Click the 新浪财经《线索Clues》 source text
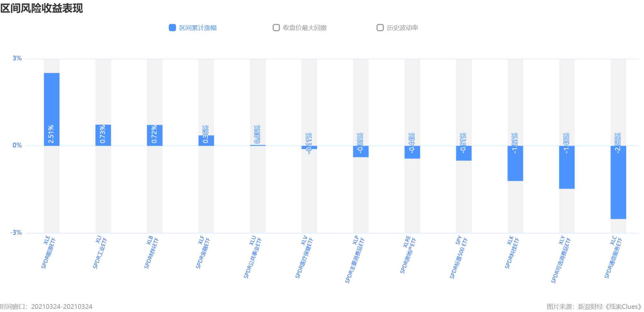Image resolution: width=644 pixels, height=312 pixels. coord(609,307)
